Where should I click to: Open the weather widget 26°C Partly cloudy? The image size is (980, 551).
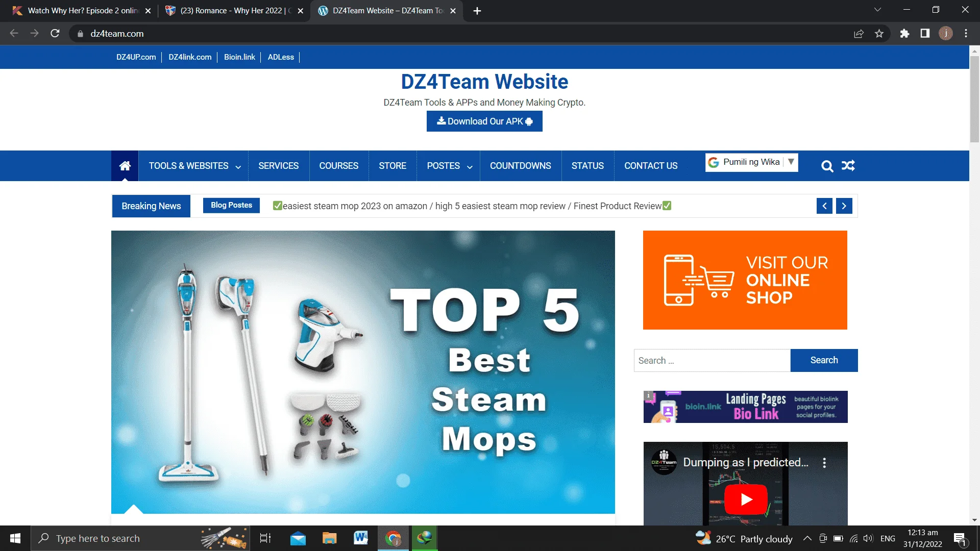tap(744, 539)
